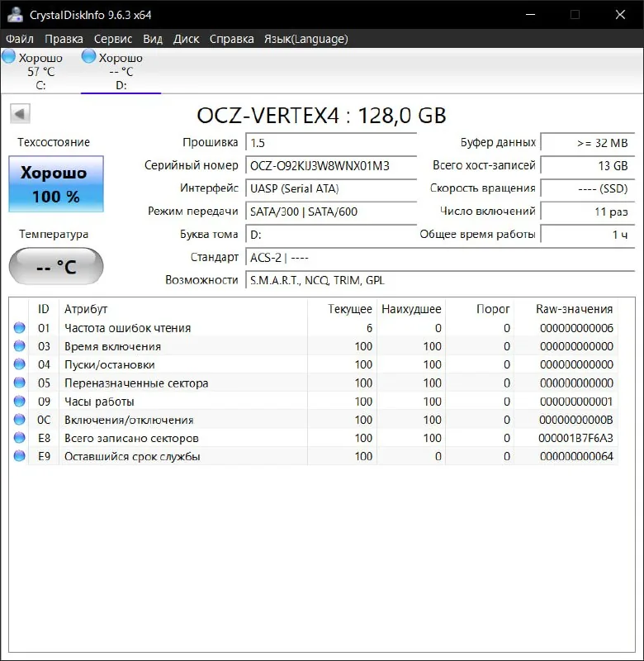Click the blue status orb for disk D:
The width and height of the screenshot is (644, 661).
[88, 56]
